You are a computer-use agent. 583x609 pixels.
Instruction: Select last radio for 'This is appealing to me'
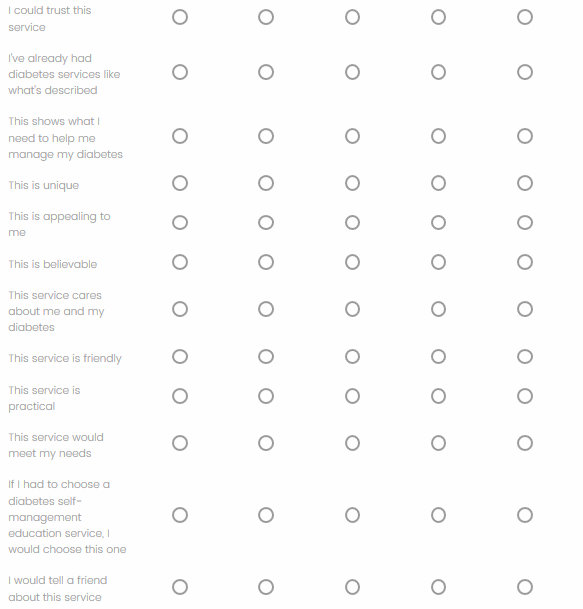(524, 223)
